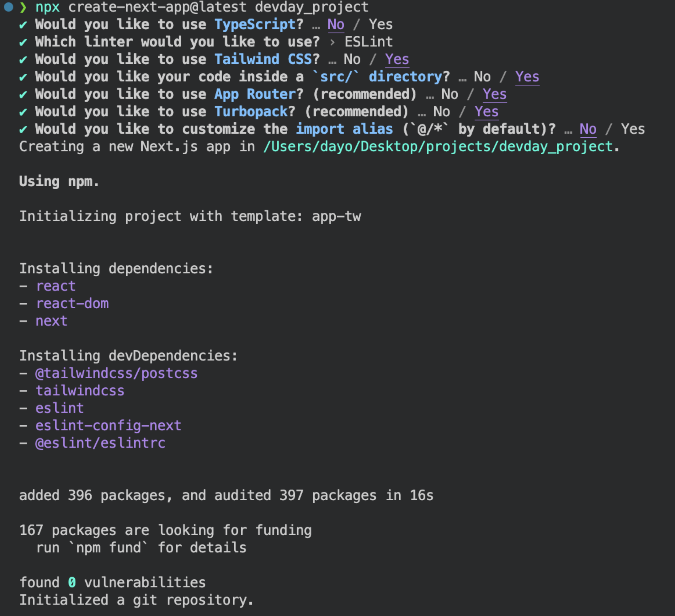Select the underlined Yes for Turbopack
Screen dimensions: 675x616
[486, 111]
